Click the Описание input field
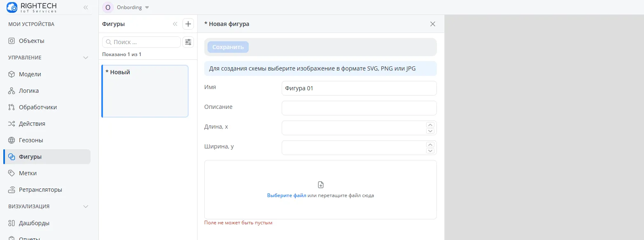This screenshot has height=240, width=644. [x=359, y=108]
